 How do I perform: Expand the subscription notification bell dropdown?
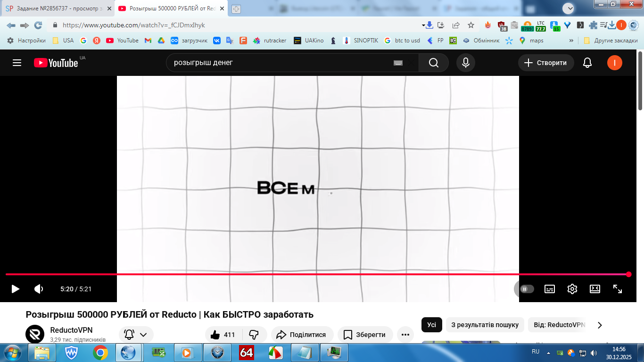[136, 335]
